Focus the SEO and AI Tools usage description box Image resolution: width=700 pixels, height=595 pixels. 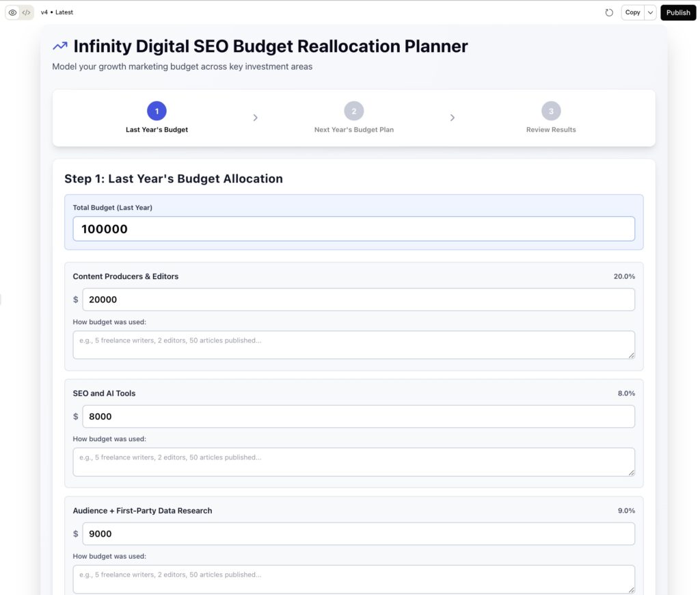pyautogui.click(x=353, y=462)
